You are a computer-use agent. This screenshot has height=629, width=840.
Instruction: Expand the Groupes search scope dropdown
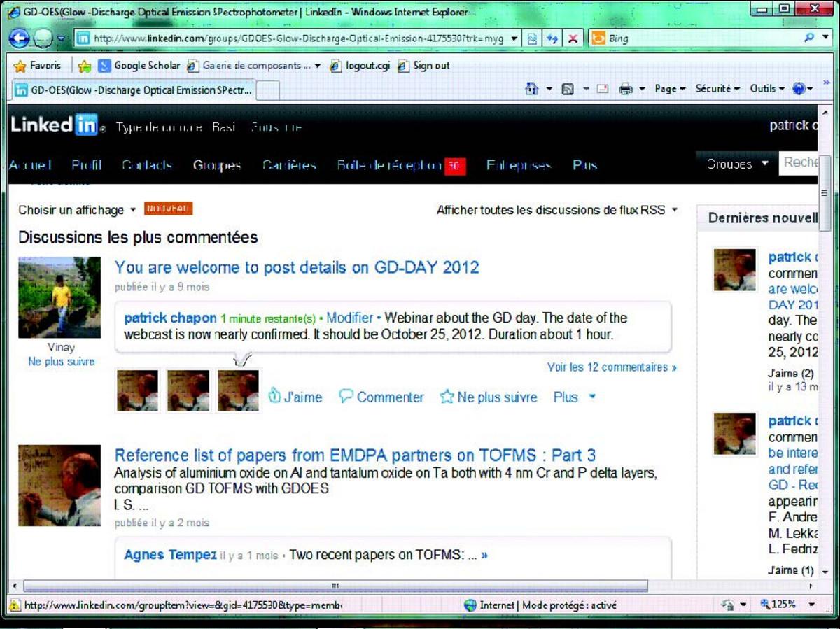pos(736,164)
